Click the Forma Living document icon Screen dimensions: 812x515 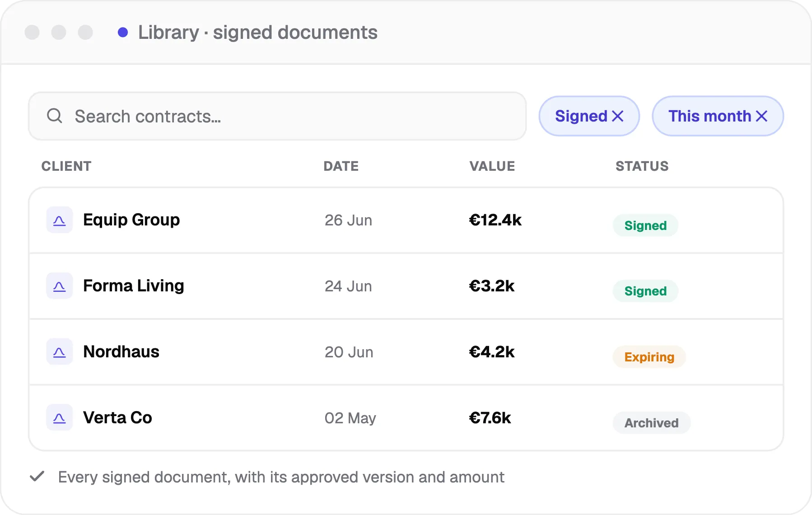(60, 286)
